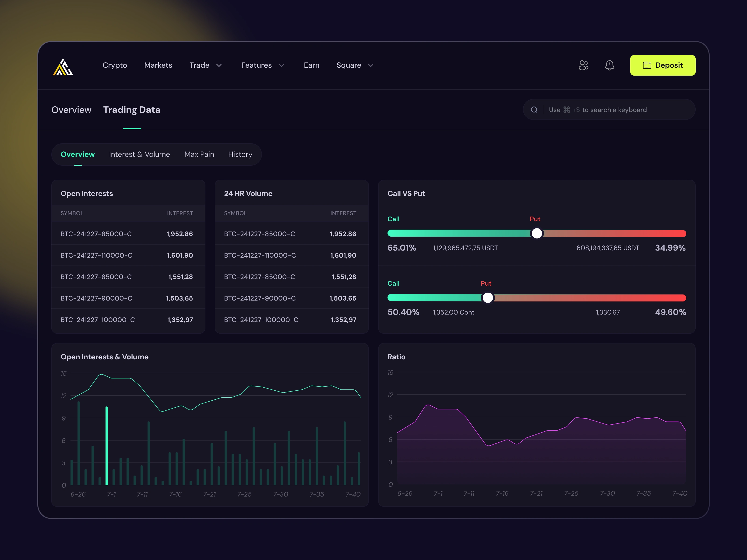This screenshot has height=560, width=747.
Task: Click the 50.40% Call/Put slider handle
Action: [x=488, y=298]
